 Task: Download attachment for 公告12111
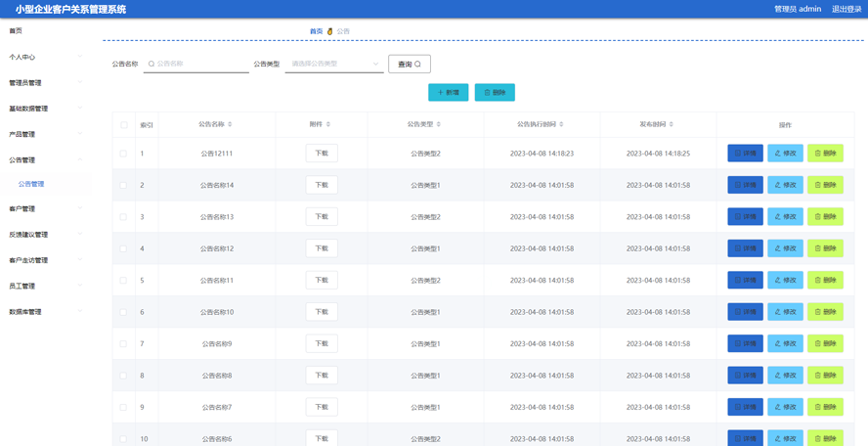322,154
